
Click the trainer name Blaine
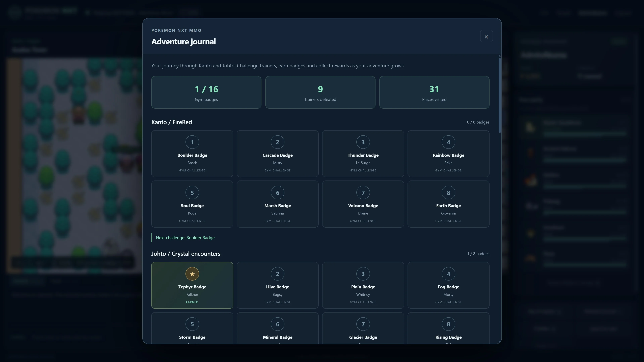coord(363,213)
